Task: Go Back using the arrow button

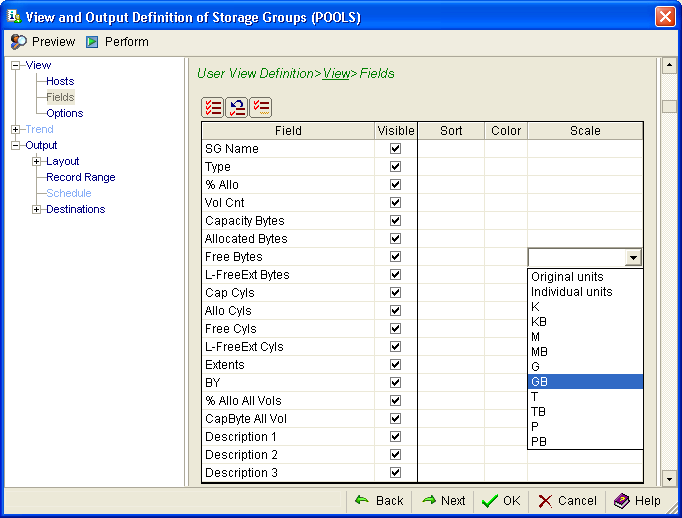Action: pyautogui.click(x=378, y=501)
